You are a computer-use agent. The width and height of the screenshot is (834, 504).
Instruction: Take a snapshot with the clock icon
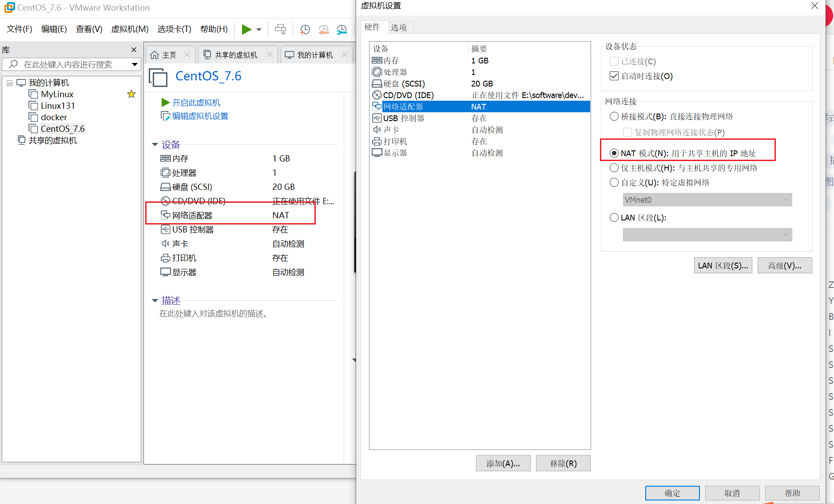coord(305,29)
